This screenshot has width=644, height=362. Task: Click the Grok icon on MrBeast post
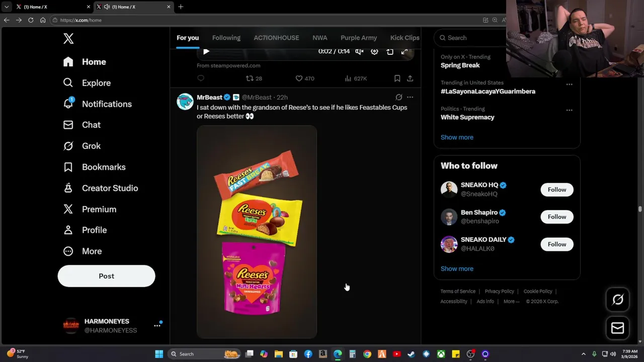(398, 97)
